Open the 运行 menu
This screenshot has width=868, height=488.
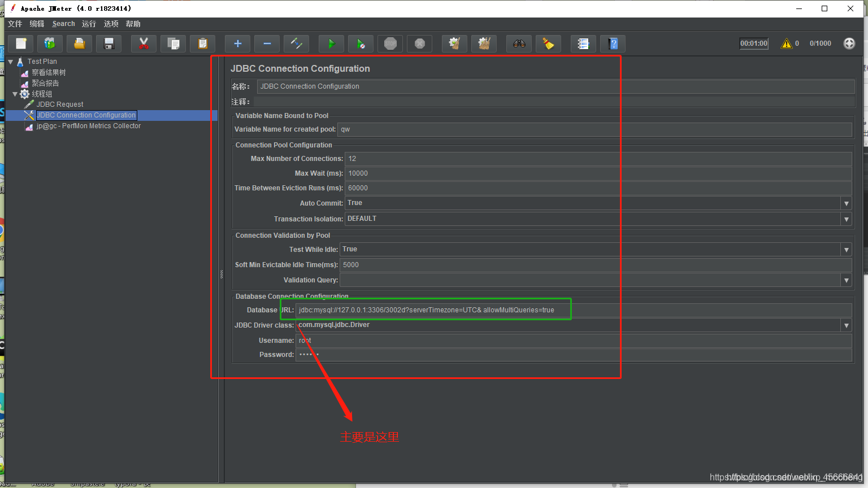89,24
